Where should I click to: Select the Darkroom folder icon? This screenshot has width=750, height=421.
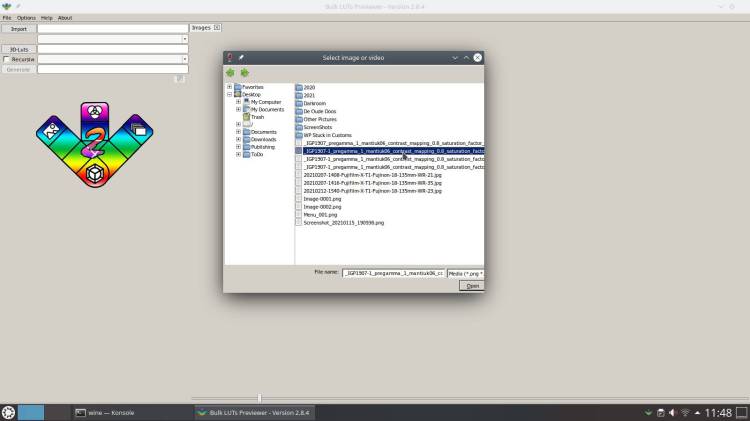(x=299, y=103)
